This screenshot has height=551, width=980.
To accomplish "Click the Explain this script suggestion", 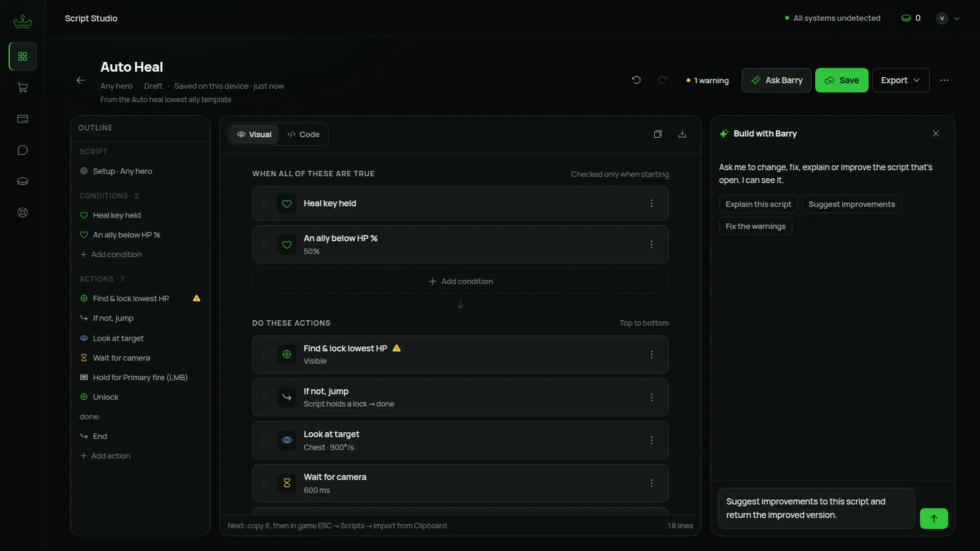I will point(758,204).
